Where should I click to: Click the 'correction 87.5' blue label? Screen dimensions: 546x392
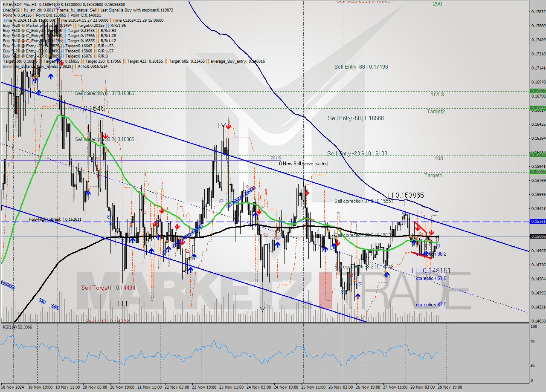click(431, 305)
